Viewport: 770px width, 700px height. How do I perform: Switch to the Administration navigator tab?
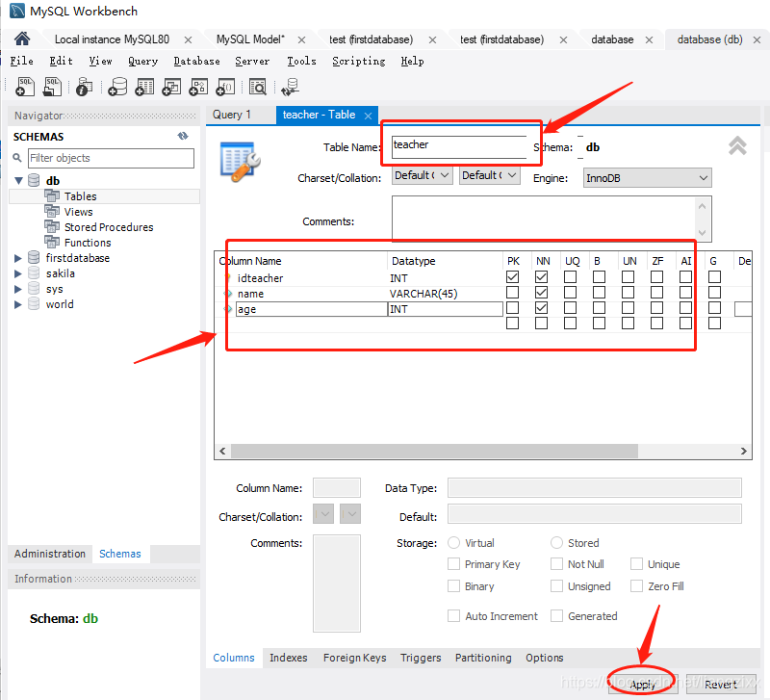click(x=50, y=554)
